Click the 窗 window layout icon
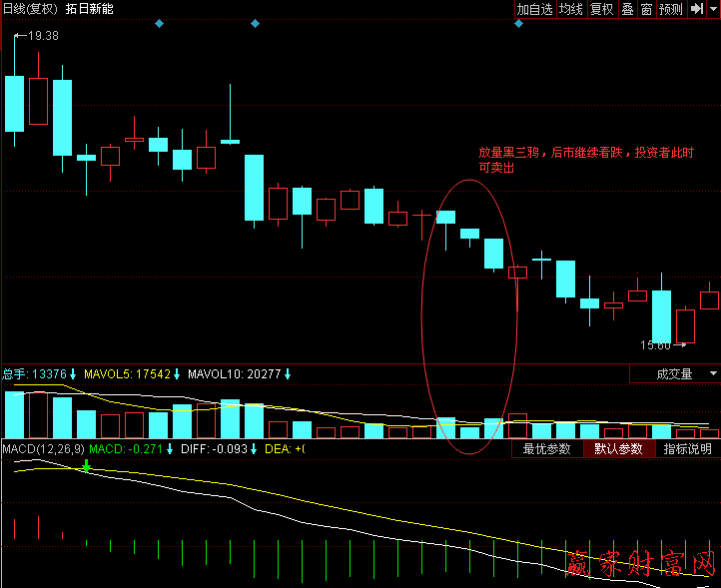This screenshot has height=588, width=721. coord(646,9)
